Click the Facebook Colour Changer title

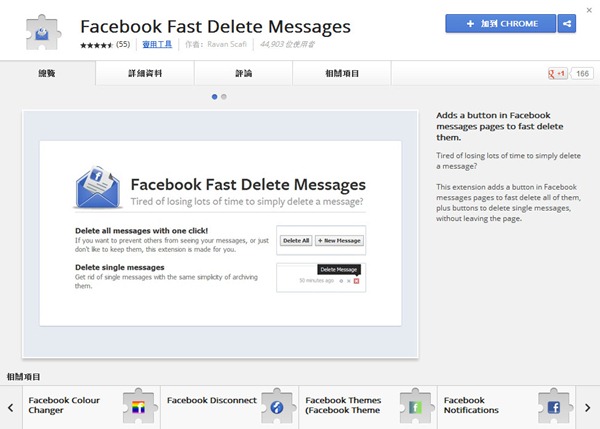pos(64,405)
